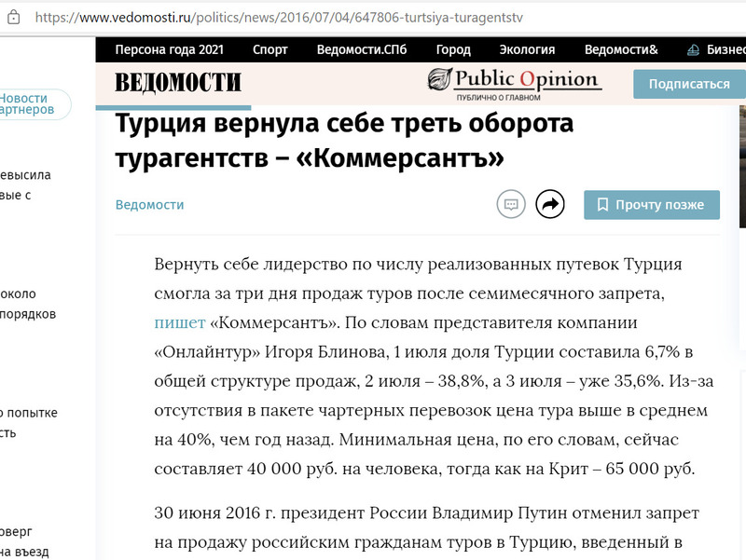Click the lock icon in the address bar

tap(13, 17)
